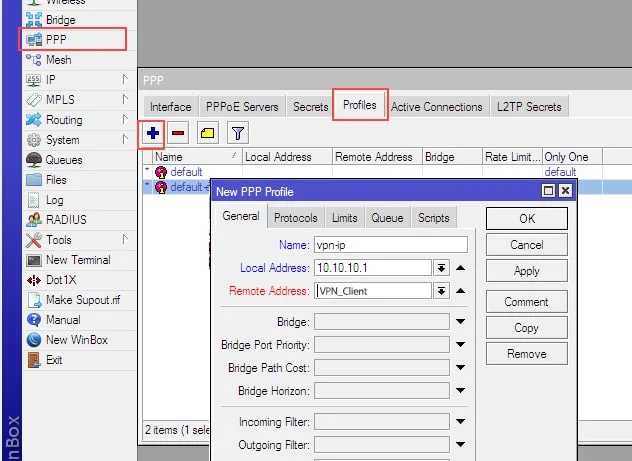Click the red minus Remove icon

point(178,133)
